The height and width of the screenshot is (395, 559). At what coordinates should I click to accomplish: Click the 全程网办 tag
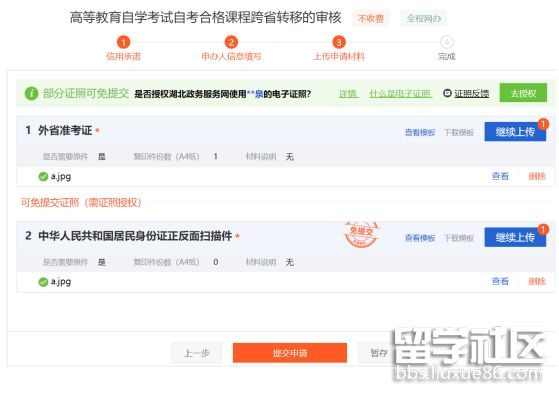click(x=424, y=19)
